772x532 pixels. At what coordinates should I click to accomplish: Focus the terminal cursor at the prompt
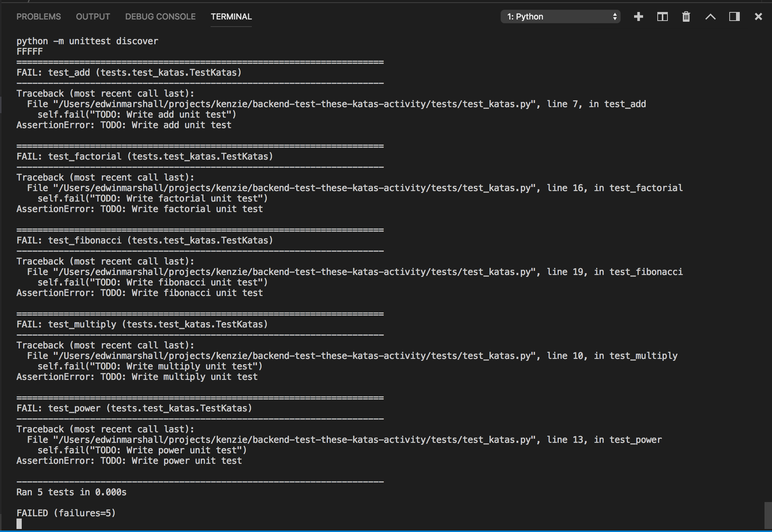pyautogui.click(x=19, y=524)
